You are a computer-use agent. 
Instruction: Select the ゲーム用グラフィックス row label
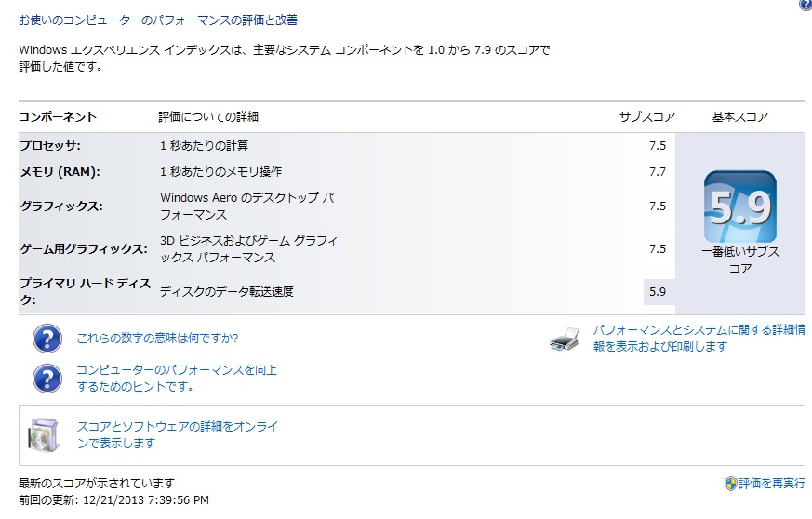click(x=84, y=249)
